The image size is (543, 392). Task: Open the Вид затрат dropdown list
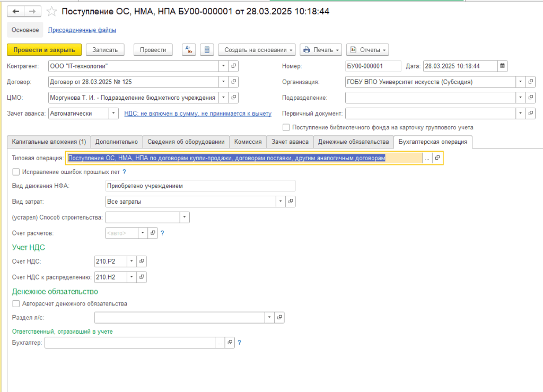(x=280, y=202)
